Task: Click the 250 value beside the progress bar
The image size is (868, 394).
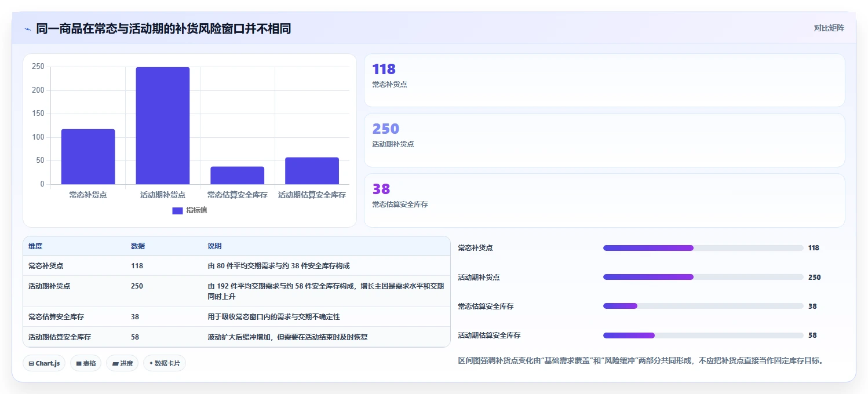Action: click(814, 278)
